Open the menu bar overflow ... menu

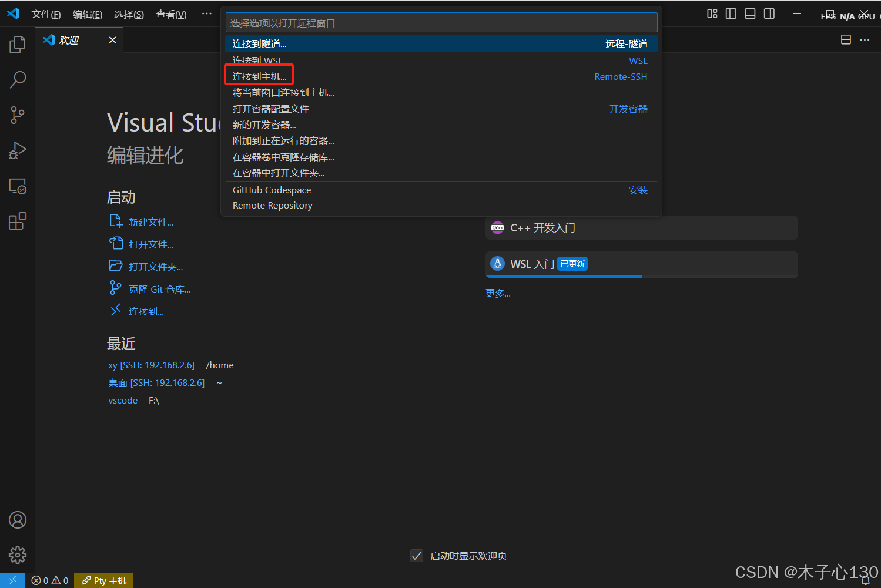click(x=206, y=14)
